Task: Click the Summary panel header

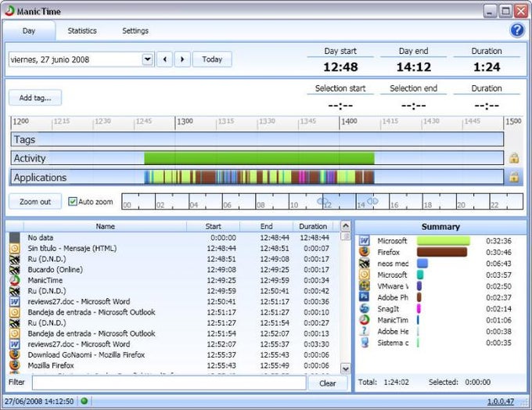Action: [440, 227]
